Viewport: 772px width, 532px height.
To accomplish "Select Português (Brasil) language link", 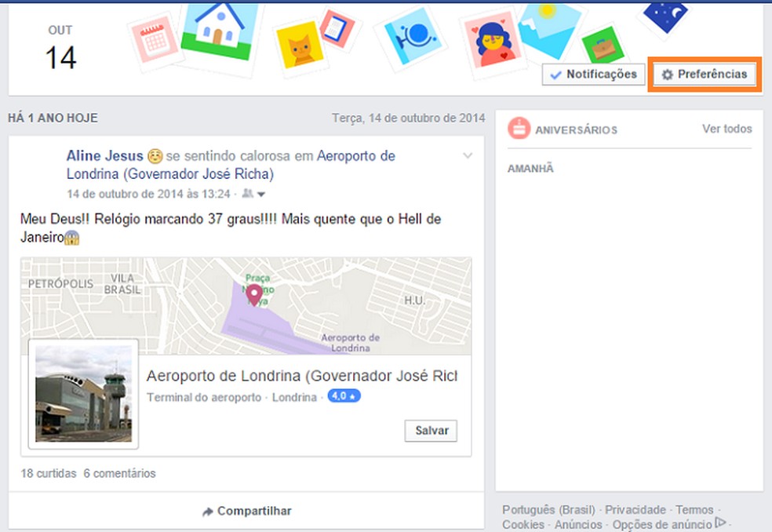I will 548,510.
